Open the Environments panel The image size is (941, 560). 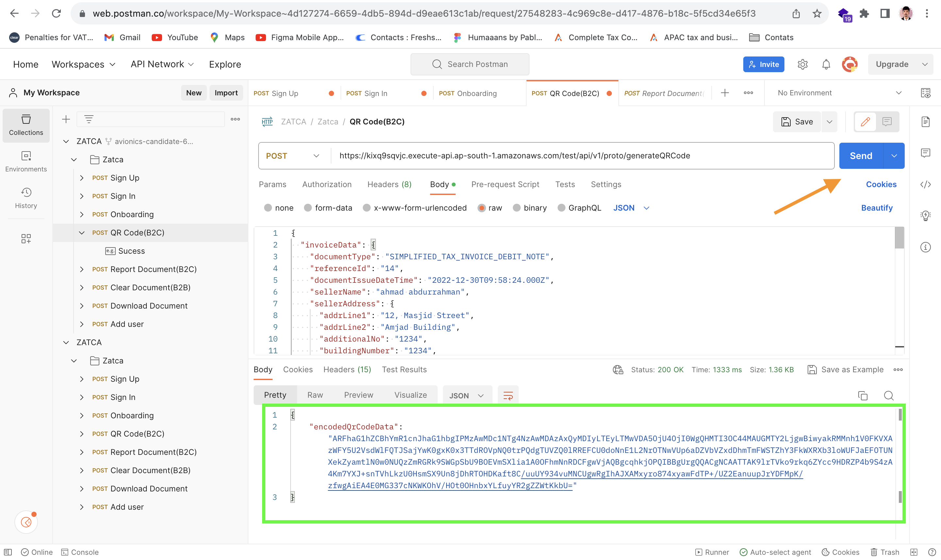click(26, 162)
